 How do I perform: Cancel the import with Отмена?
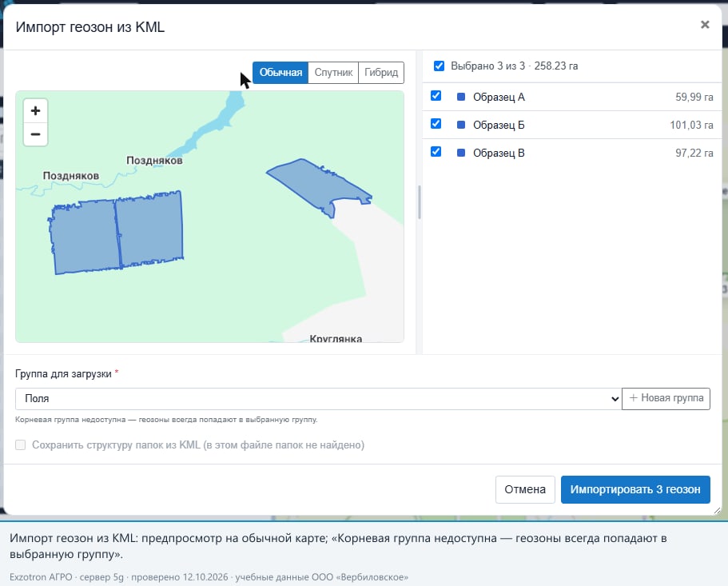click(x=525, y=489)
